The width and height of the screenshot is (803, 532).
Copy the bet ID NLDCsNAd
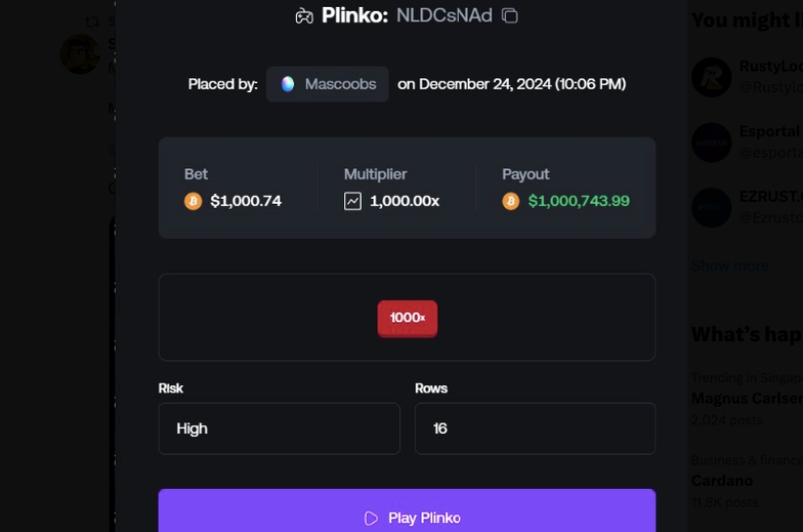[510, 16]
